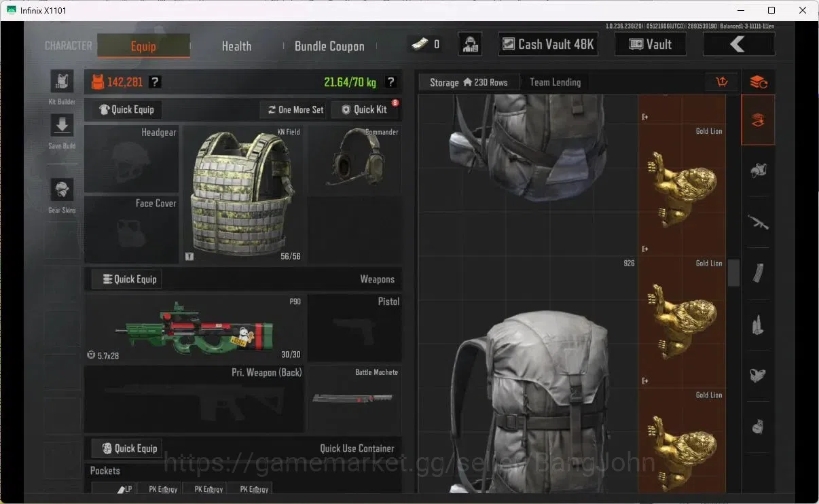Select the Battle Machete slot
Viewport: 819px width, 504px height.
[x=354, y=399]
